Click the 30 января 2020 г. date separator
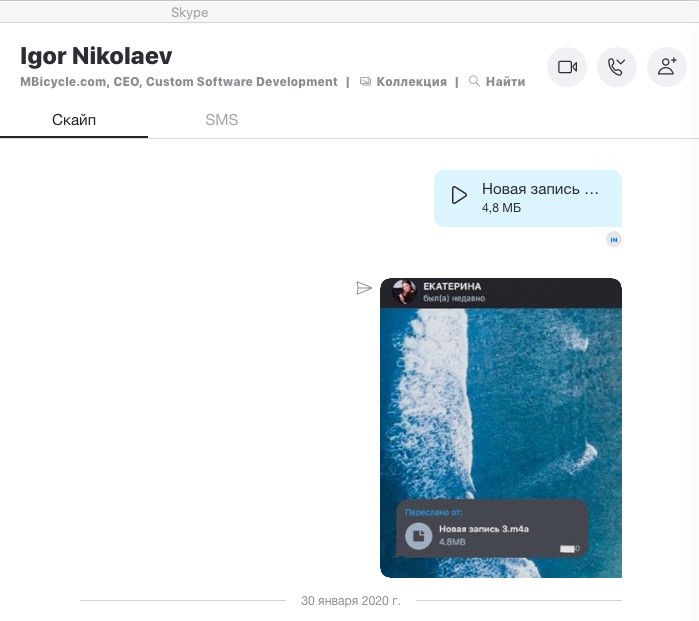 coord(350,601)
